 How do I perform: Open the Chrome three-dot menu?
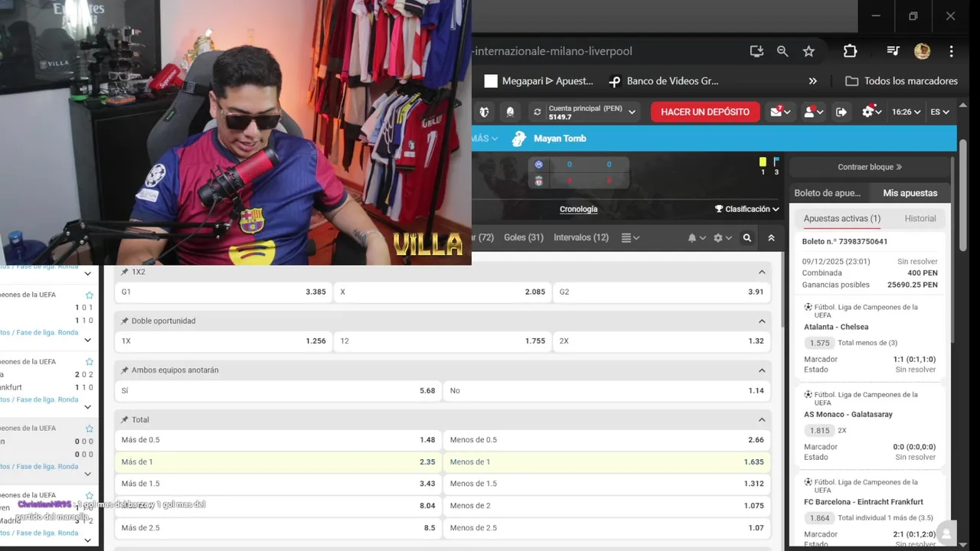[x=951, y=51]
